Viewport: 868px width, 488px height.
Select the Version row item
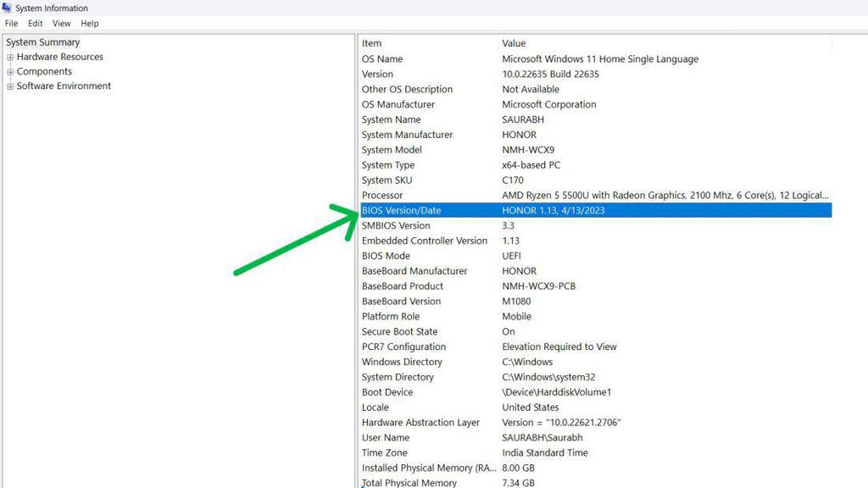tap(596, 74)
